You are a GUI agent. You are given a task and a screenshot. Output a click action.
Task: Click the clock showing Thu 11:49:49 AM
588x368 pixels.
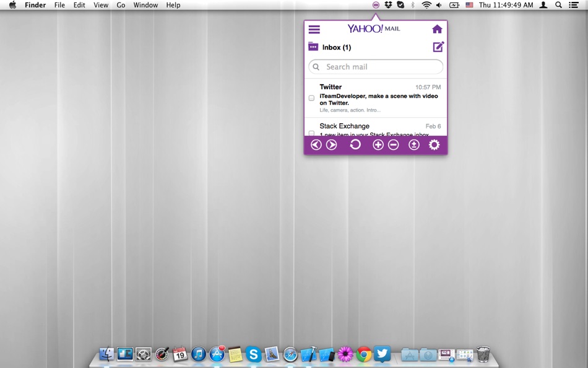(506, 5)
